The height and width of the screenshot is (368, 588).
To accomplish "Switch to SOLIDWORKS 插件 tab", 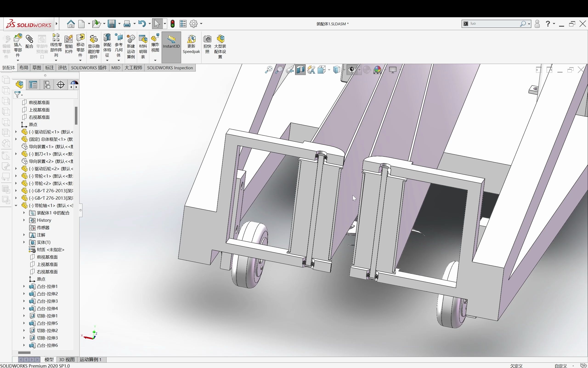I will 89,68.
